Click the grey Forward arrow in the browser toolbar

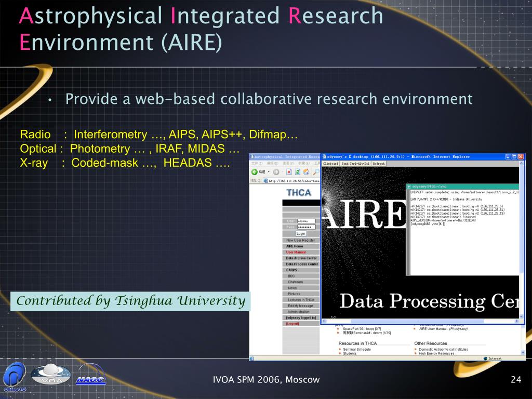click(276, 172)
